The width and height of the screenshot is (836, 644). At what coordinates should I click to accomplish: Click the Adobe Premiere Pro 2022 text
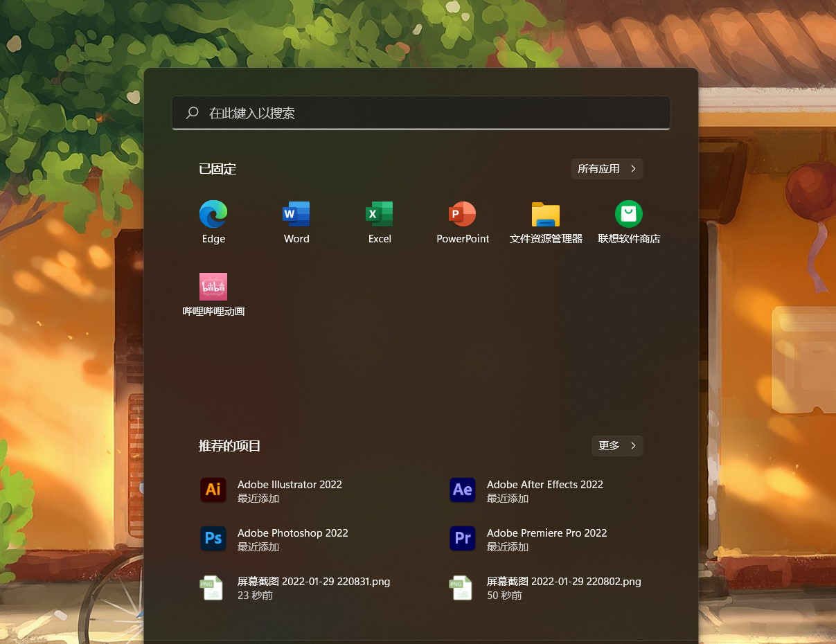547,533
